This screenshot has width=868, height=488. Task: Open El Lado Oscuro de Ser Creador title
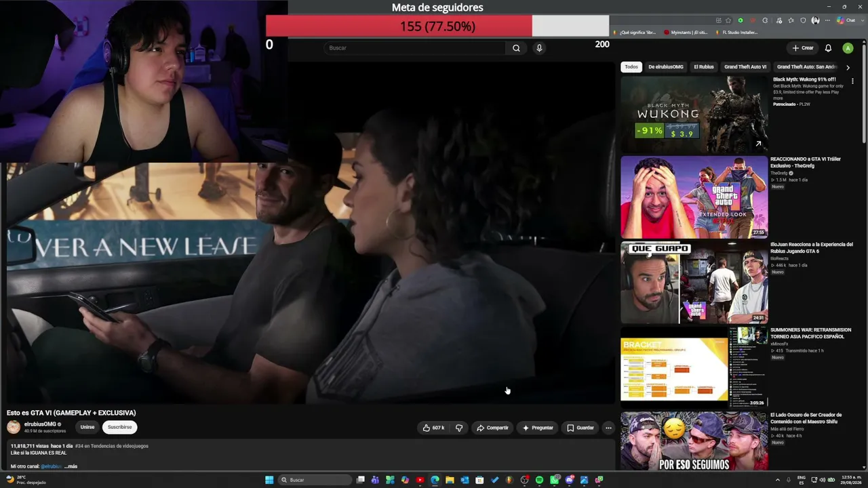coord(806,418)
